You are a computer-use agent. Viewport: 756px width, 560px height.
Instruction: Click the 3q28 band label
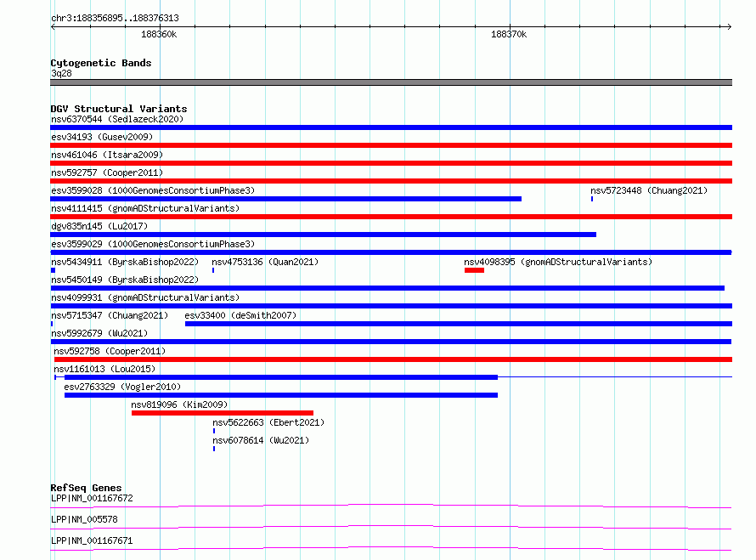[61, 73]
